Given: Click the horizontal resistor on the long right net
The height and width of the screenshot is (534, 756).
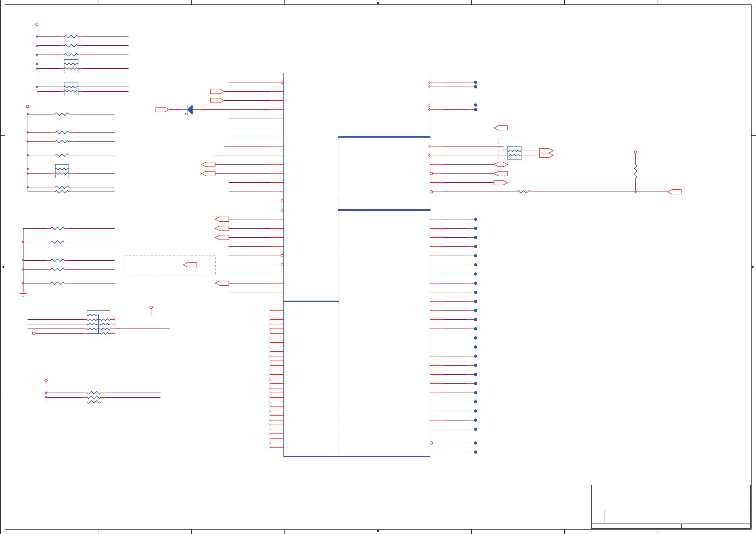Looking at the screenshot, I should pyautogui.click(x=524, y=192).
